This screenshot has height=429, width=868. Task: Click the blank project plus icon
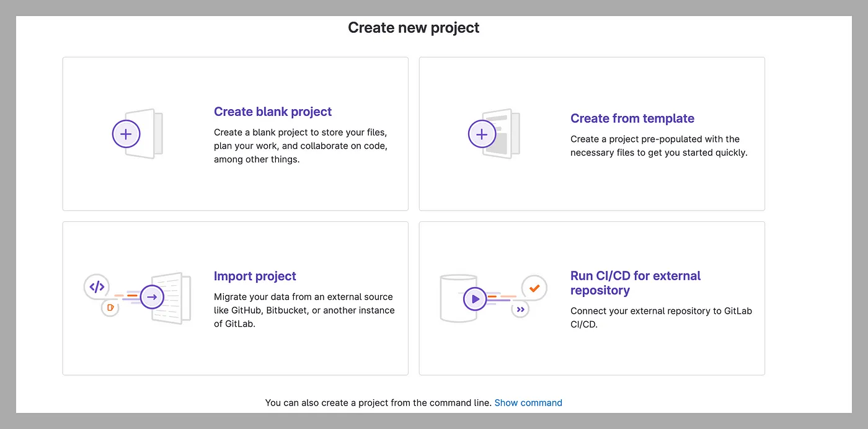pyautogui.click(x=126, y=134)
